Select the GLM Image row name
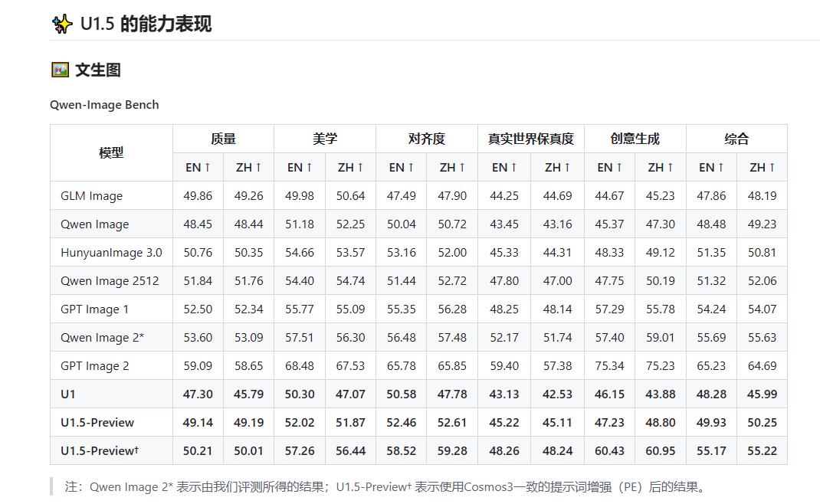820x504 pixels. coord(91,196)
